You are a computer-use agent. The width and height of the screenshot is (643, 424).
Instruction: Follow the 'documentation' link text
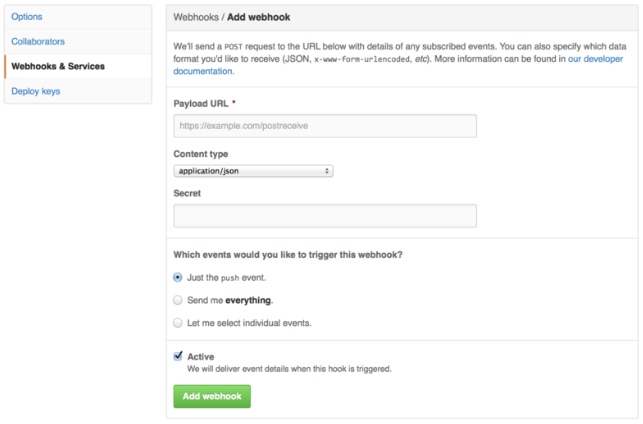click(x=203, y=71)
